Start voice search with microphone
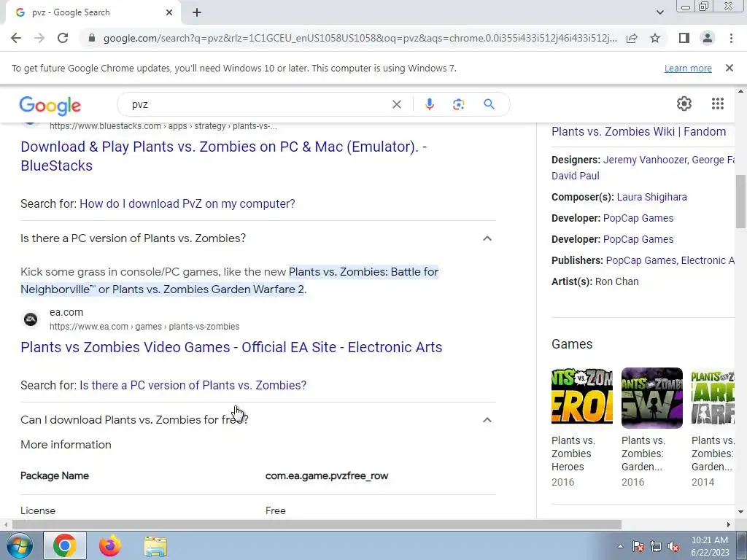 point(429,104)
